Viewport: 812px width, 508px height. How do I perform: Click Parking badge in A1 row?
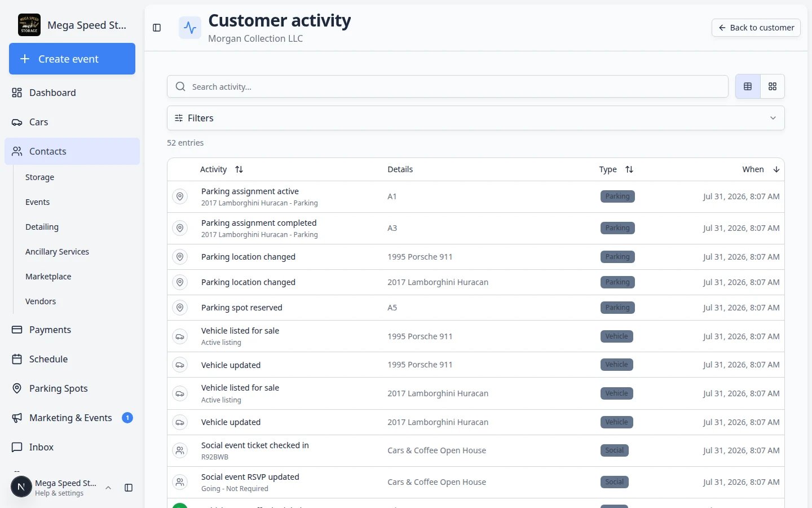(617, 196)
